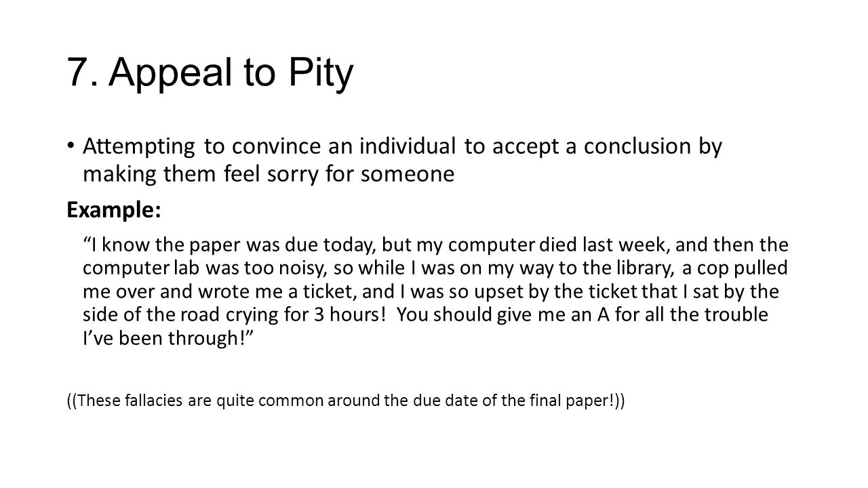This screenshot has height=488, width=868.
Task: Select the line 'making them feel sorry for someone'
Action: [268, 176]
